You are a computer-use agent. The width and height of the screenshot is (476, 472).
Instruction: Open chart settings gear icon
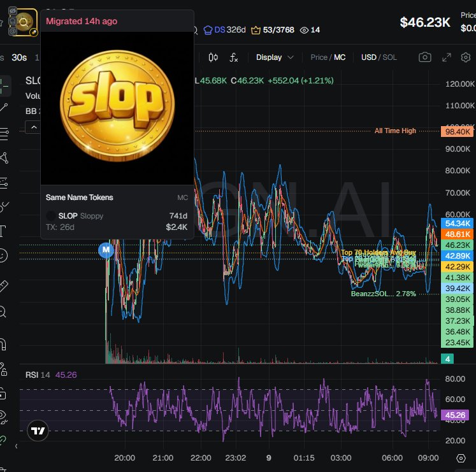[466, 57]
